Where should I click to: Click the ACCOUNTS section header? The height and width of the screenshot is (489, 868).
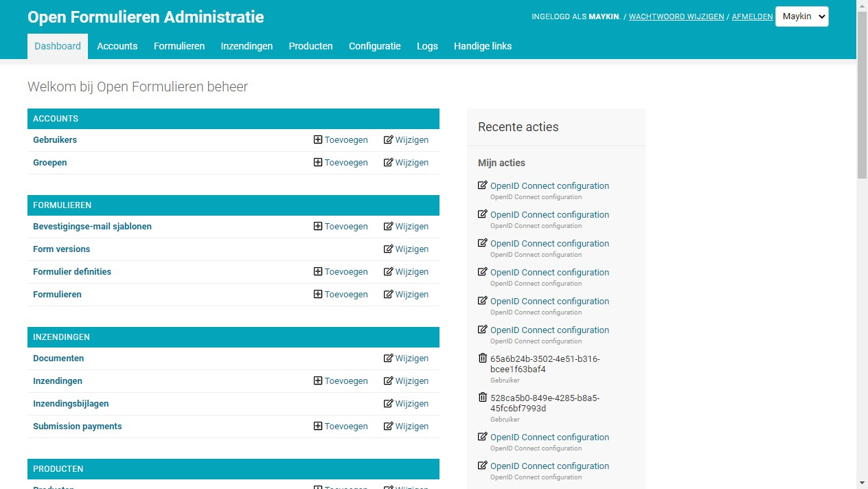pyautogui.click(x=233, y=119)
